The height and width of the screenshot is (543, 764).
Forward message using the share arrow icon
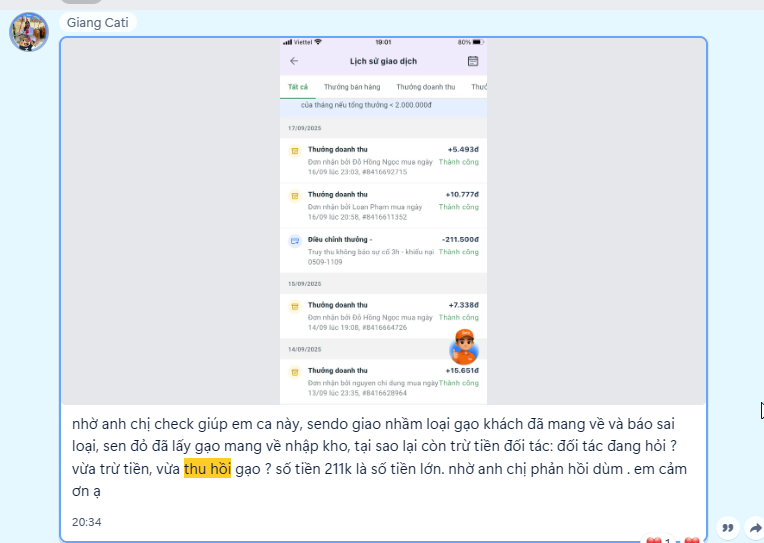(x=755, y=528)
